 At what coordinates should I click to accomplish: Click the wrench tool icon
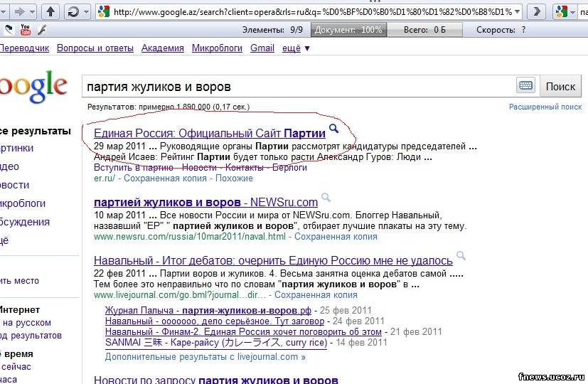pos(42,30)
